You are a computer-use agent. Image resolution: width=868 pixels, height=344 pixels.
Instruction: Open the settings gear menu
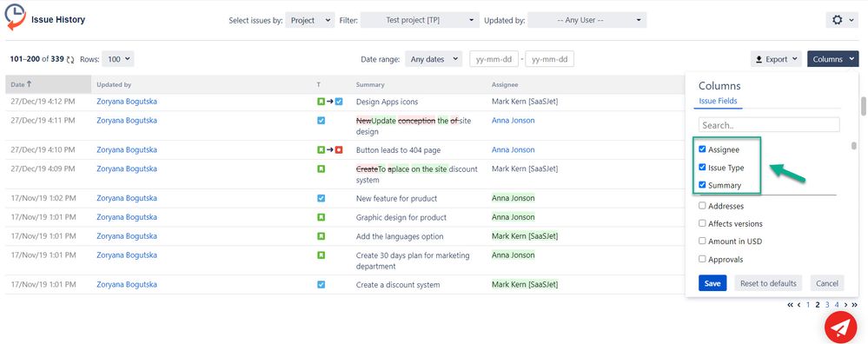842,20
